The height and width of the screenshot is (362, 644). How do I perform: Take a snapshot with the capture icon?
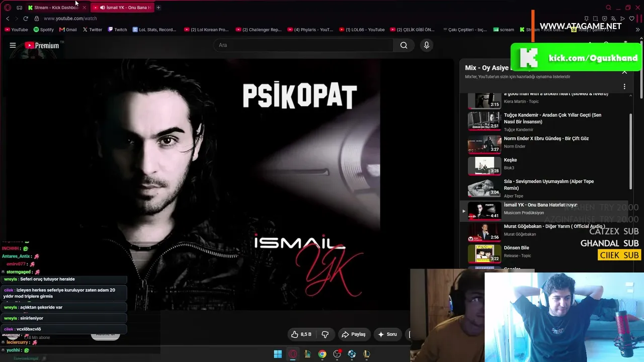point(595,19)
